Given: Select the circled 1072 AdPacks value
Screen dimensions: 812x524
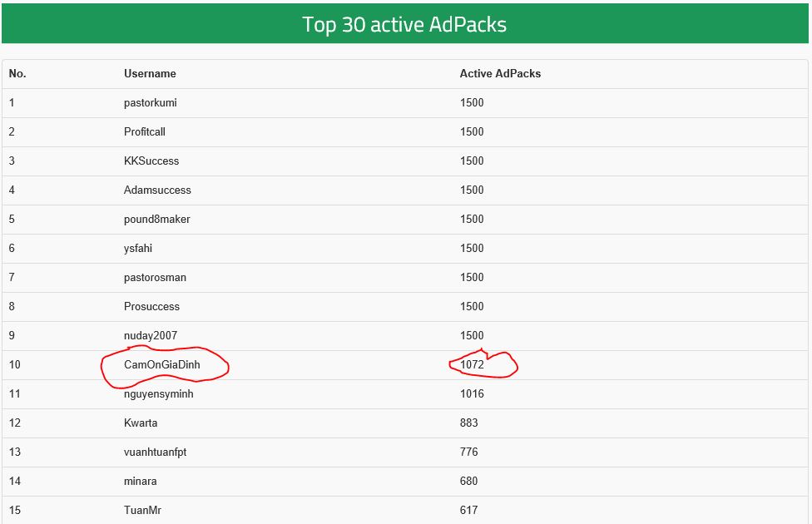Looking at the screenshot, I should click(472, 365).
